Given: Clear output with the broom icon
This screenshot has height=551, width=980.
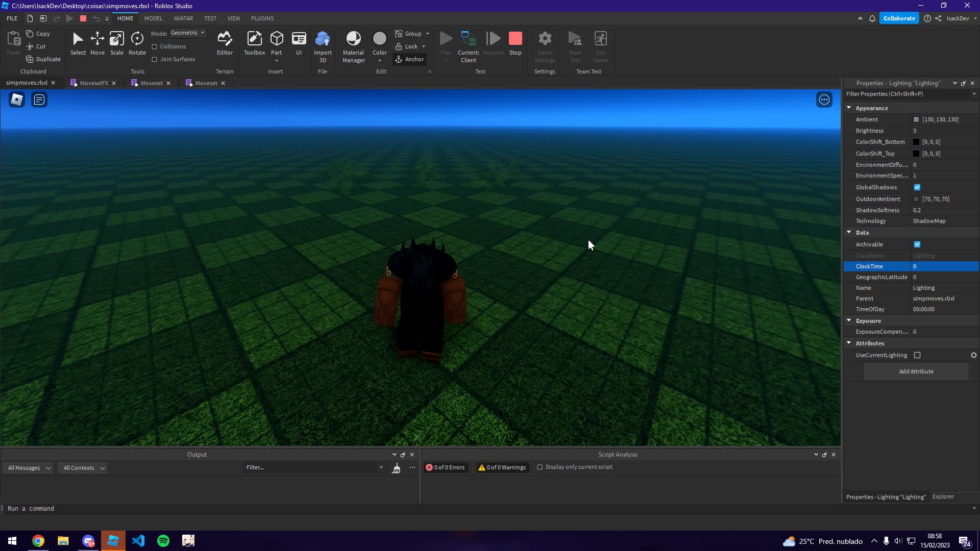Looking at the screenshot, I should click(x=396, y=468).
